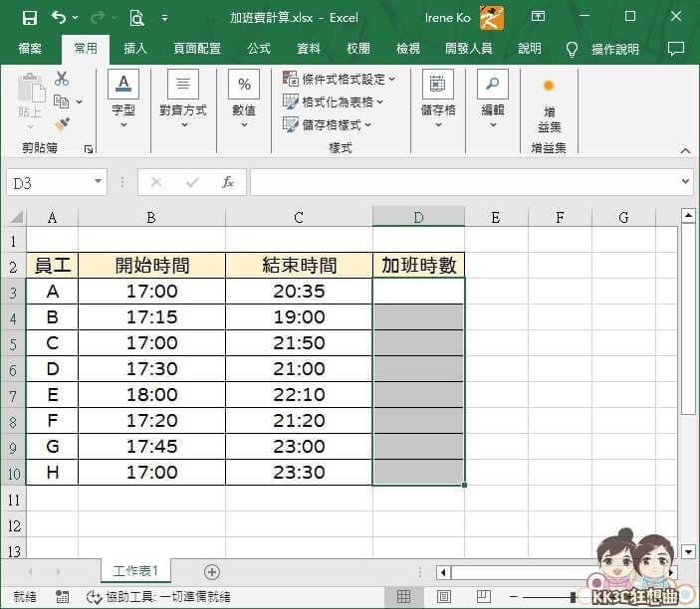Click vertical scrollbar down arrow
Image resolution: width=700 pixels, height=609 pixels.
(688, 551)
